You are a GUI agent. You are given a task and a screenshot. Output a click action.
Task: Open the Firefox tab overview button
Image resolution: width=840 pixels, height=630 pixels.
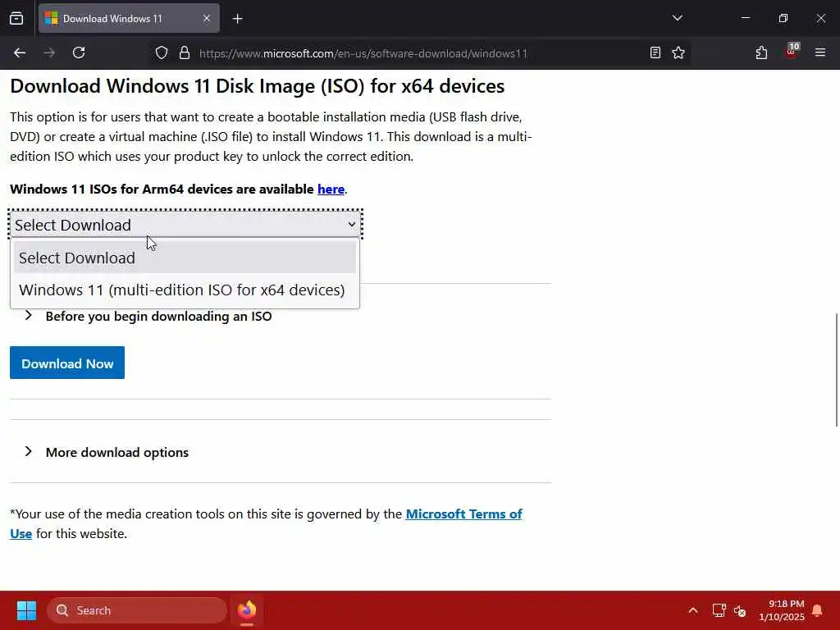click(16, 18)
